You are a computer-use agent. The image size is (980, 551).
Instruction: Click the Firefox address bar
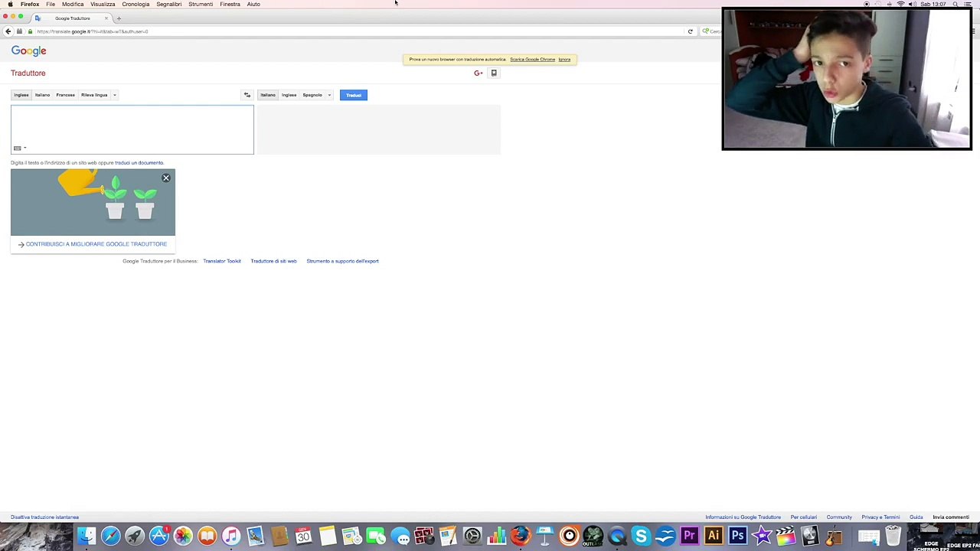[x=360, y=31]
